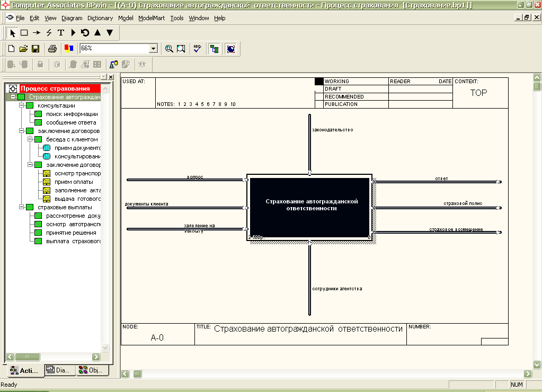This screenshot has height=392, width=542.
Task: Open the Edit menu
Action: (x=34, y=18)
